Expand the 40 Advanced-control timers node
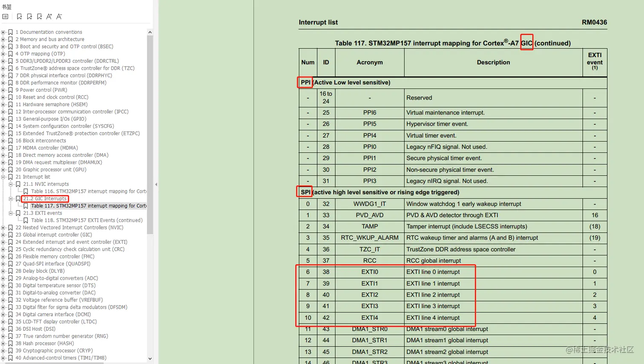Image resolution: width=644 pixels, height=364 pixels. [x=3, y=358]
